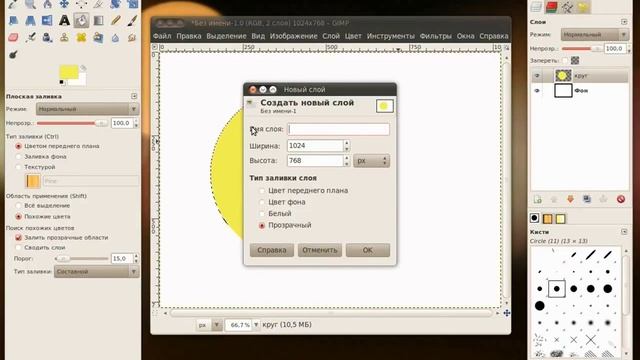This screenshot has height=360, width=640.
Task: Open the 'Фильтры' menu
Action: (x=435, y=36)
